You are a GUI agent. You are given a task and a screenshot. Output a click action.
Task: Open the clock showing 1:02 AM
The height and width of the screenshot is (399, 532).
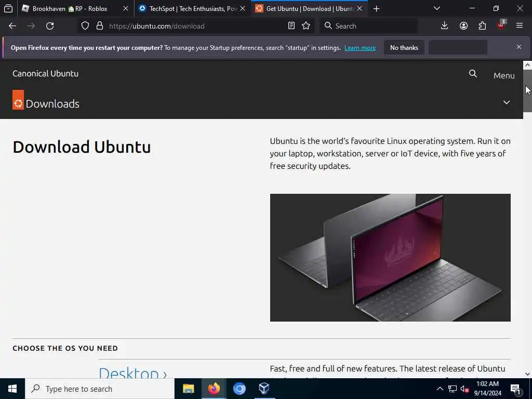[x=487, y=389]
